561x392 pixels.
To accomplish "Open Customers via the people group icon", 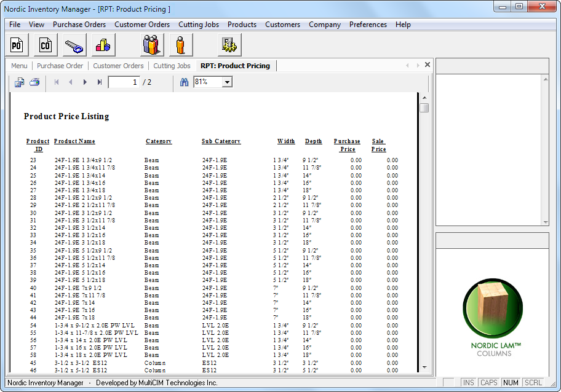I will [x=152, y=45].
